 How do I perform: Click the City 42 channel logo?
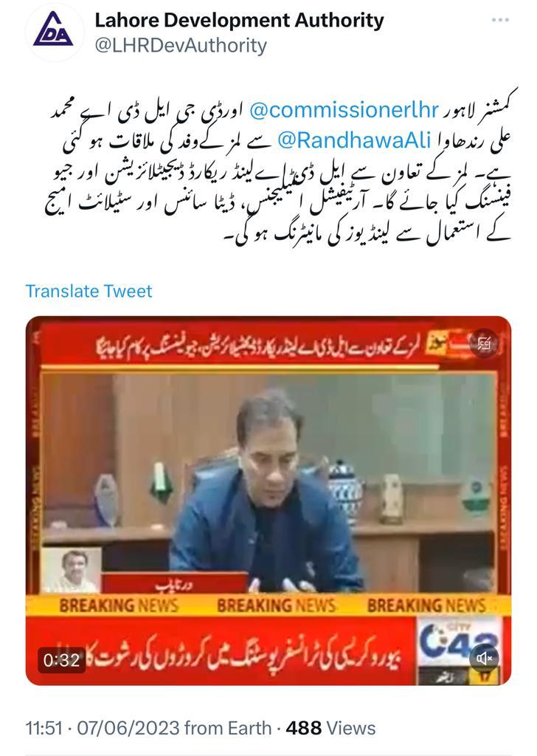coord(458,640)
